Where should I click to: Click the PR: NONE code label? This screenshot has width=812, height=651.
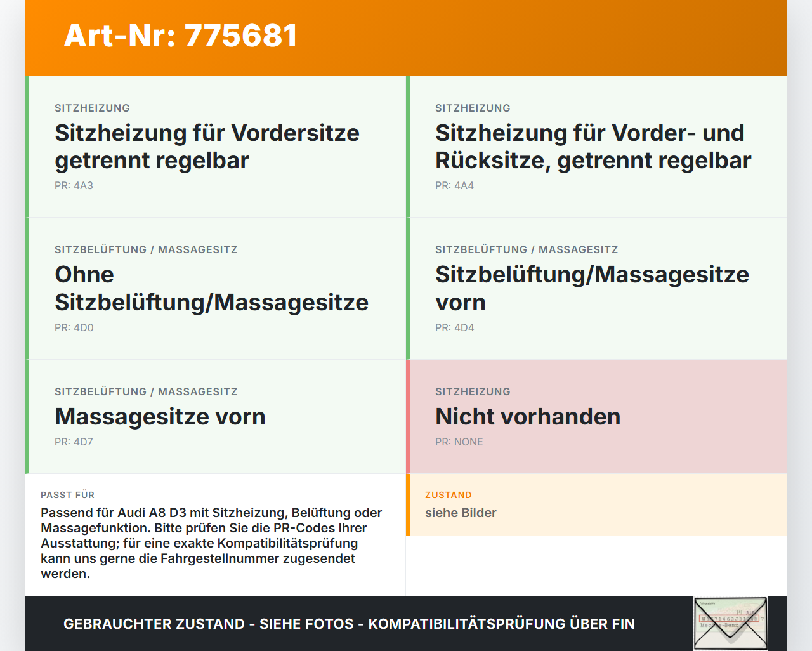(459, 442)
